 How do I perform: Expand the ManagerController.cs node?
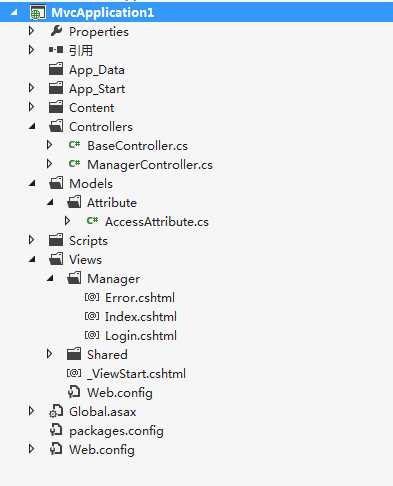pos(49,164)
